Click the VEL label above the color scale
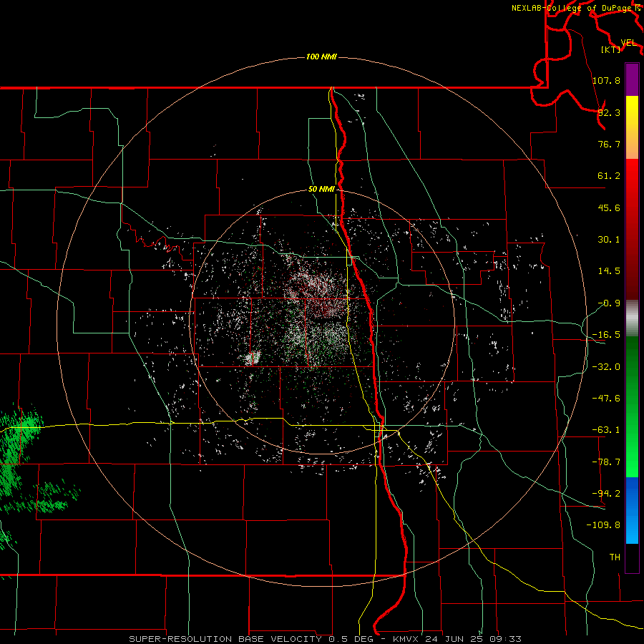Viewport: 644px width, 644px height. 628,43
